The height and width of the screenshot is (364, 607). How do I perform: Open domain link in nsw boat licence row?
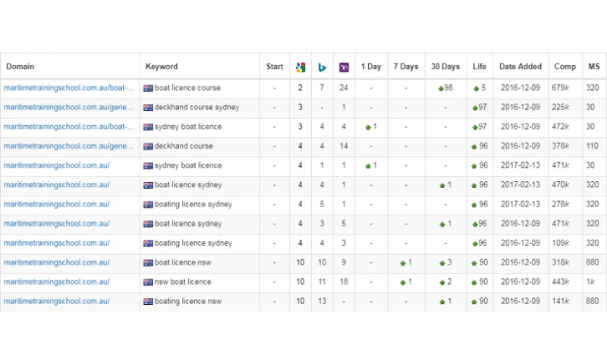tap(57, 282)
